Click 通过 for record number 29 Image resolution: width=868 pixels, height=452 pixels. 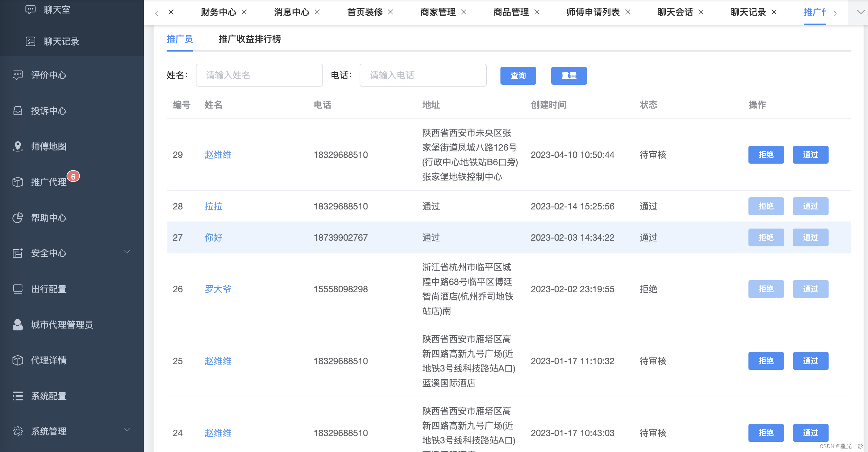[x=810, y=155]
